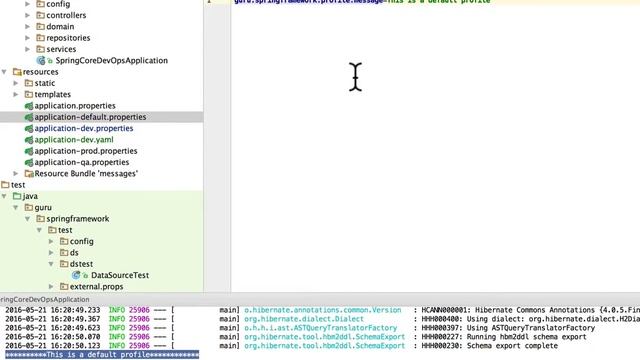Viewport: 640px width, 360px height.
Task: Click the application-default.properties file icon
Action: [29, 117]
